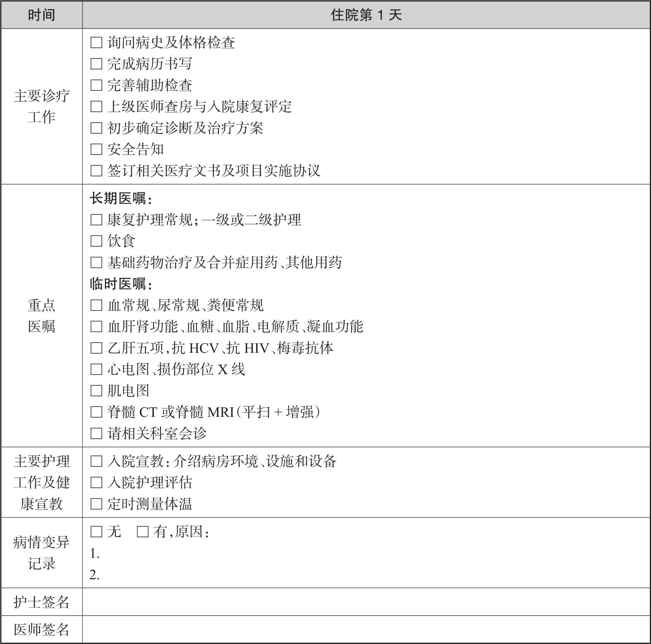Select the 重点医嘱 row label

click(41, 316)
